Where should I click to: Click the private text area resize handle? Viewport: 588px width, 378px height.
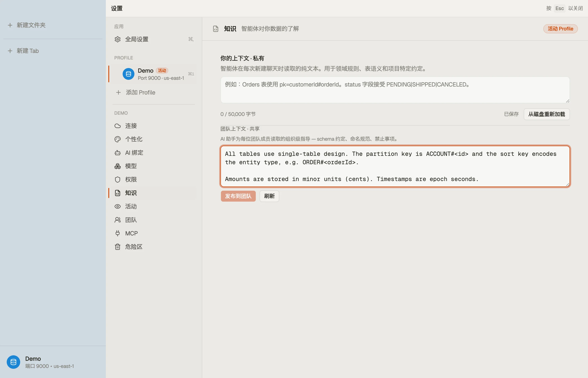pyautogui.click(x=567, y=101)
